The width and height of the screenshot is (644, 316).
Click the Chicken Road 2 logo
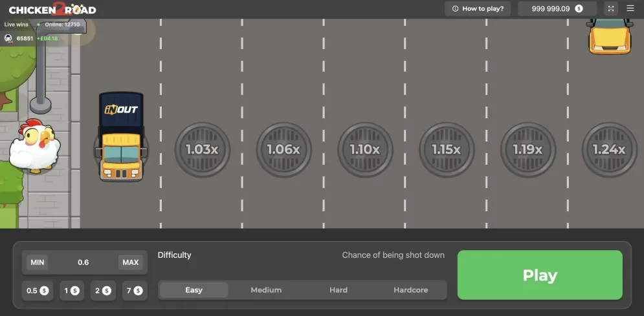pos(52,9)
